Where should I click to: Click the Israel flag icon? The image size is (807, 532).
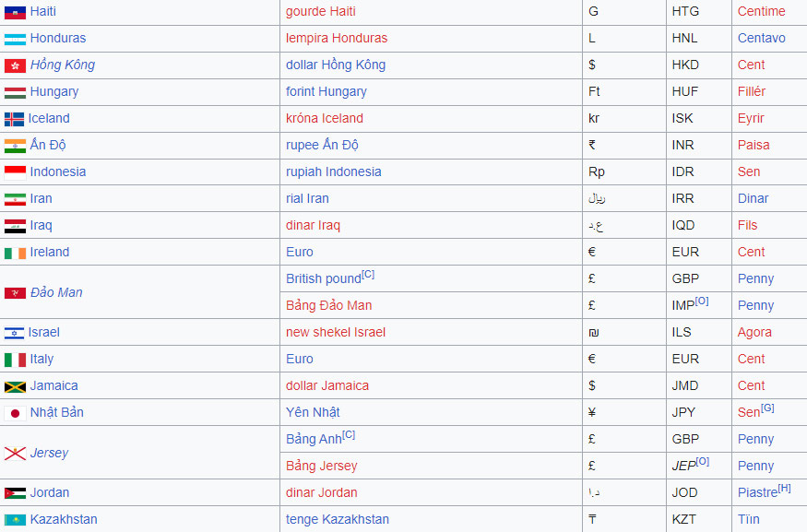point(14,333)
